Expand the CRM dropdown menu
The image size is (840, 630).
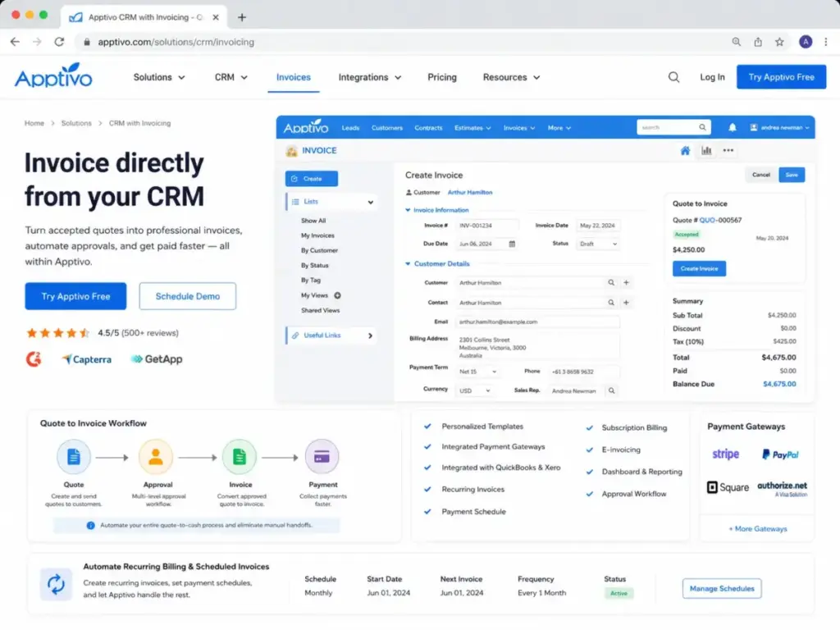point(231,77)
